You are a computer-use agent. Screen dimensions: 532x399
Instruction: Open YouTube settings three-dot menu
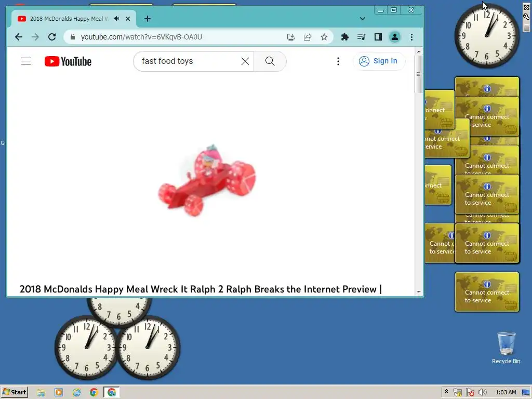click(x=338, y=61)
